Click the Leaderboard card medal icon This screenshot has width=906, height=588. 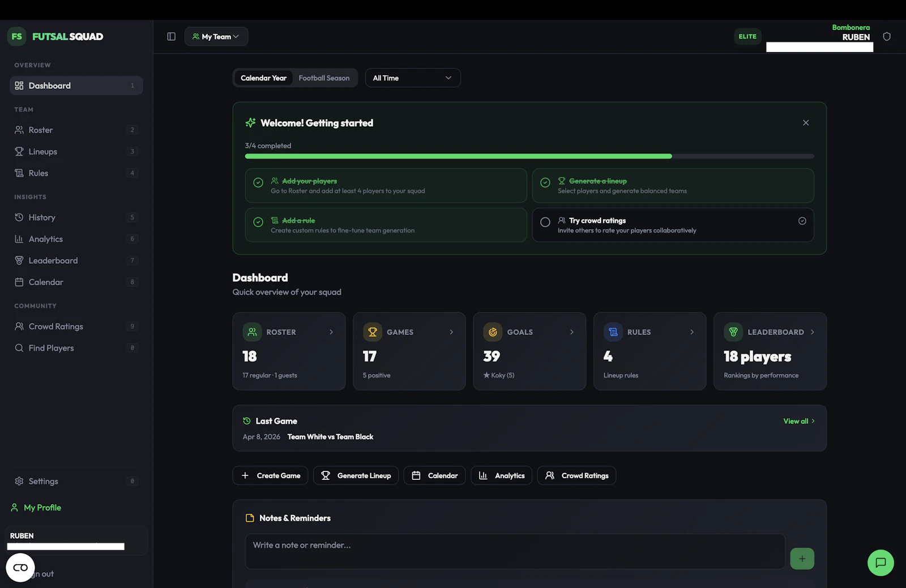tap(733, 332)
